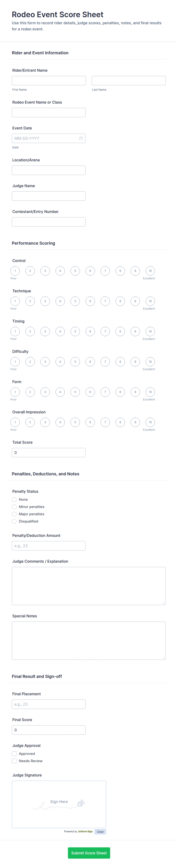The image size is (176, 868).
Task: Choose Minor penalties option
Action: [x=14, y=507]
